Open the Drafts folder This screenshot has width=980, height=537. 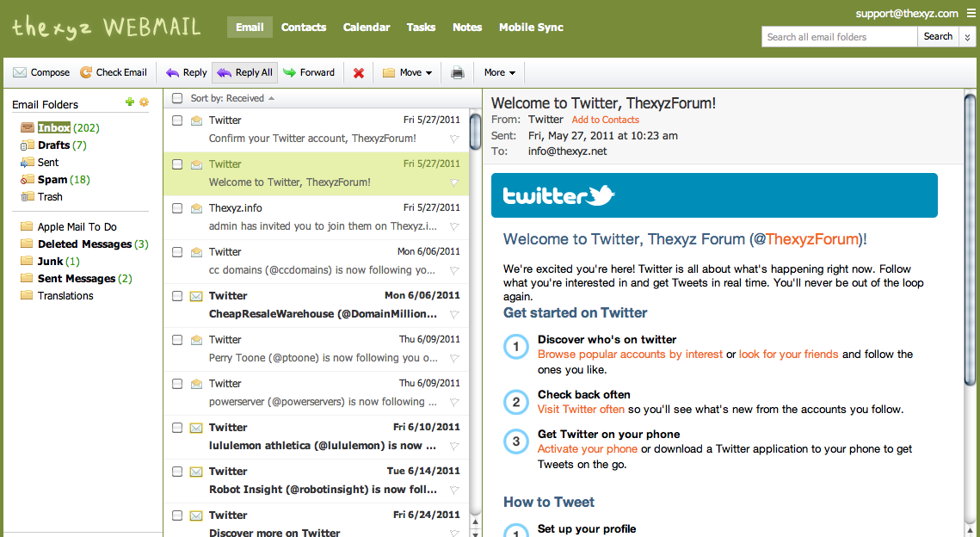coord(53,145)
